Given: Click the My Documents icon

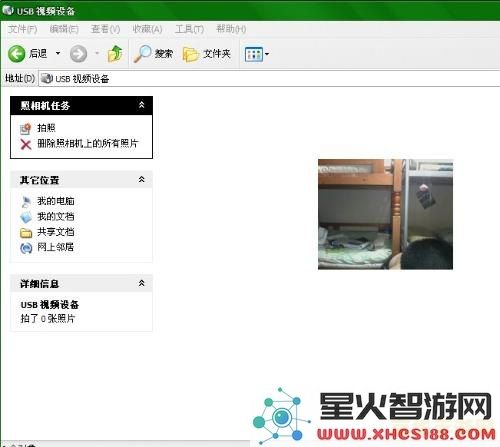Looking at the screenshot, I should pos(26,217).
